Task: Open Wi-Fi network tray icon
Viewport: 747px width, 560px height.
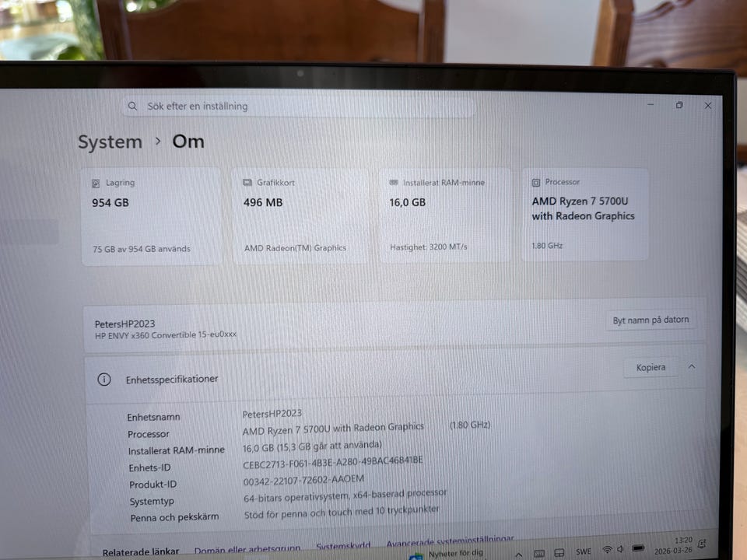Action: (x=607, y=549)
